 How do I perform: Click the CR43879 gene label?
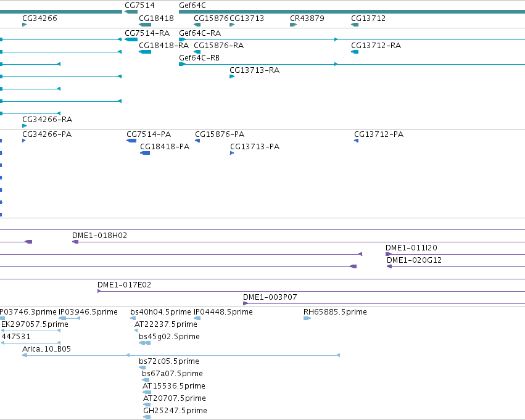coord(307,18)
